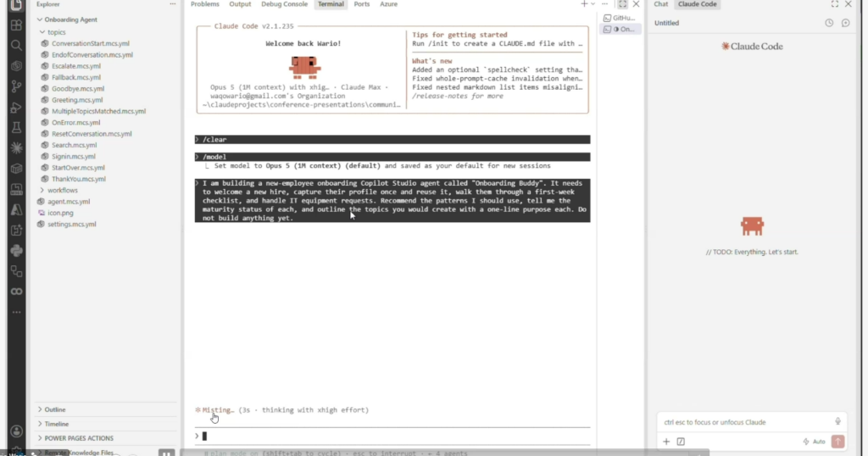Open settings.mcs.yml

pos(71,224)
